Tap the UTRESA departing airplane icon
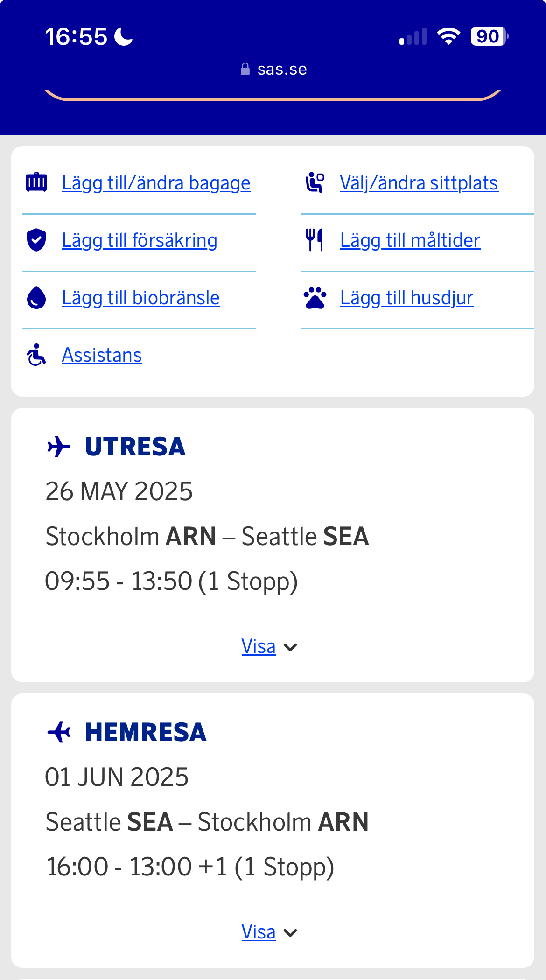Image resolution: width=546 pixels, height=980 pixels. [59, 447]
